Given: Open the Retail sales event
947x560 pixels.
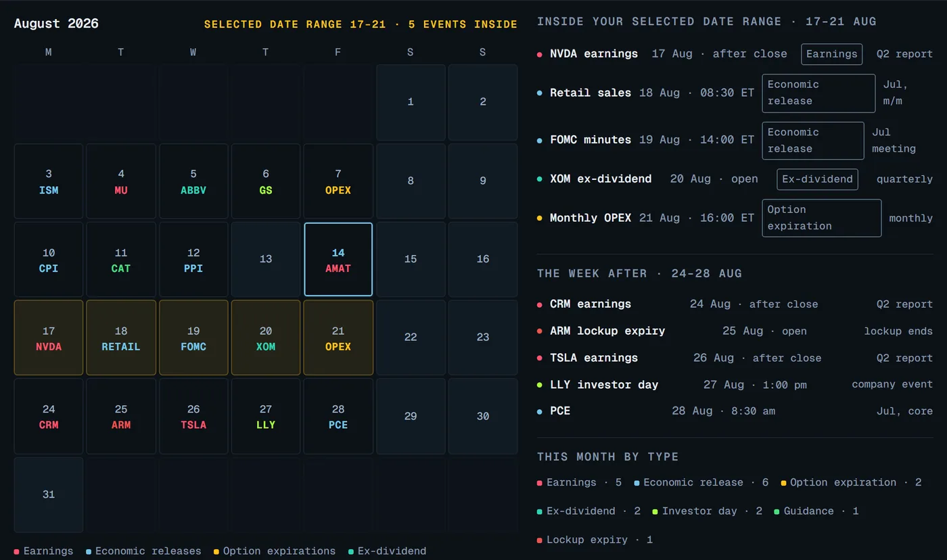Looking at the screenshot, I should [735, 93].
